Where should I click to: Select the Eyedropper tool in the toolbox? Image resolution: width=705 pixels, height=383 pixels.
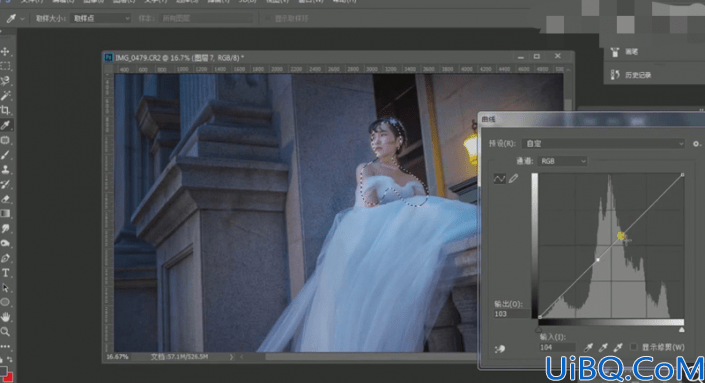pos(5,125)
